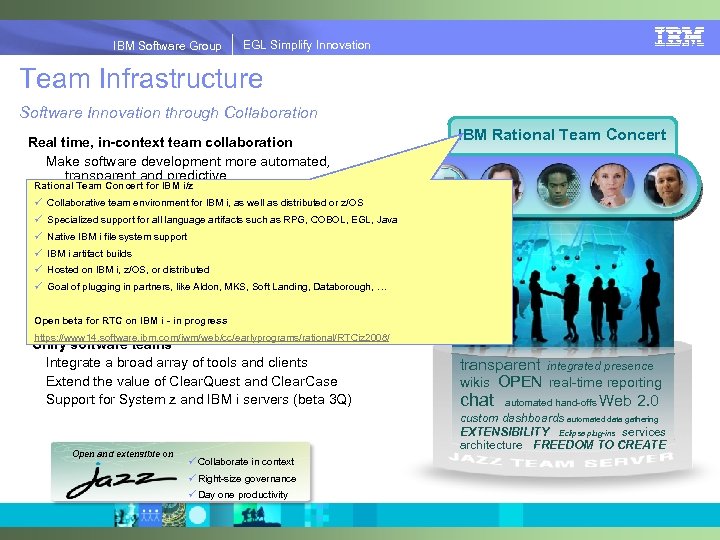The image size is (720, 540).
Task: Click 'Real time, in-context team collaboration' heading
Action: [x=160, y=142]
